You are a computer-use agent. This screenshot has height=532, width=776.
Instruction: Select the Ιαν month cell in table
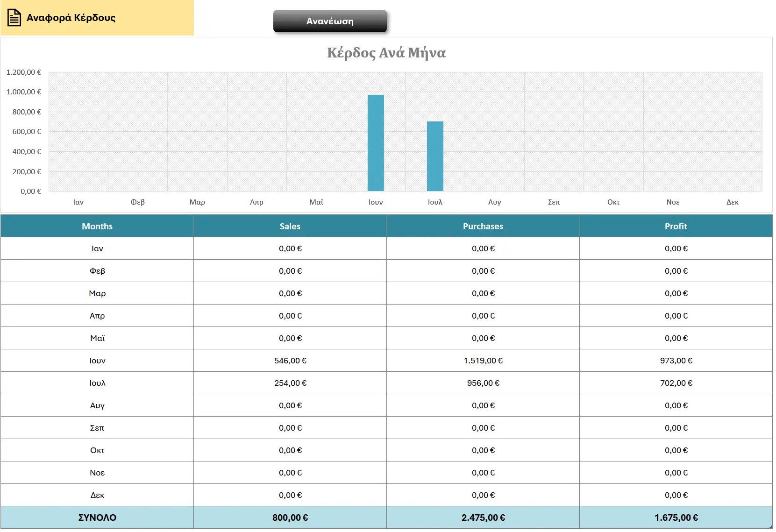coord(97,248)
